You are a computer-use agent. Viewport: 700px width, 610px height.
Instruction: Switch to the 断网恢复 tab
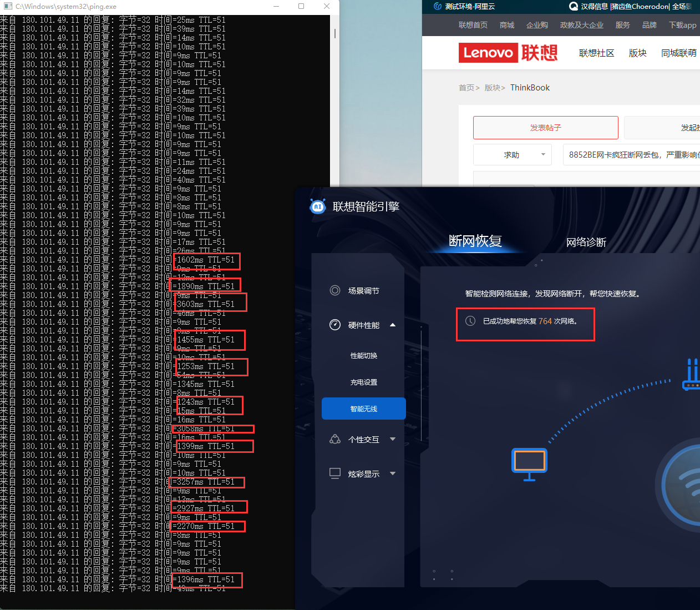coord(475,241)
